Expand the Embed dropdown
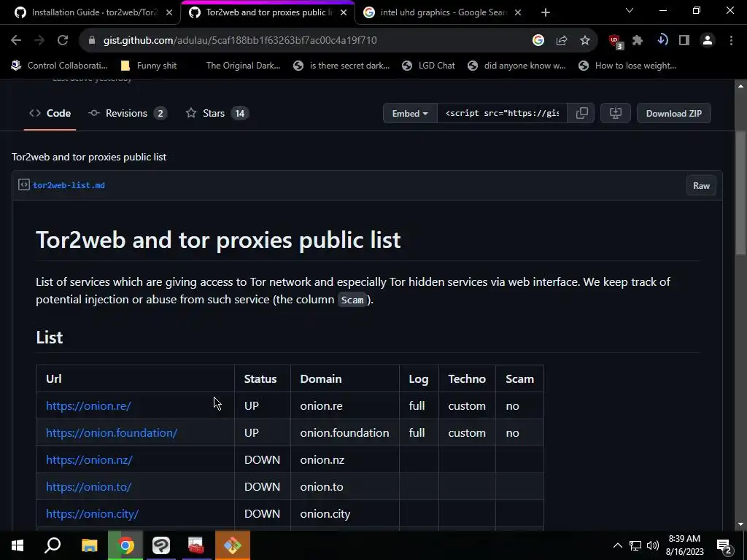This screenshot has height=560, width=747. click(410, 113)
